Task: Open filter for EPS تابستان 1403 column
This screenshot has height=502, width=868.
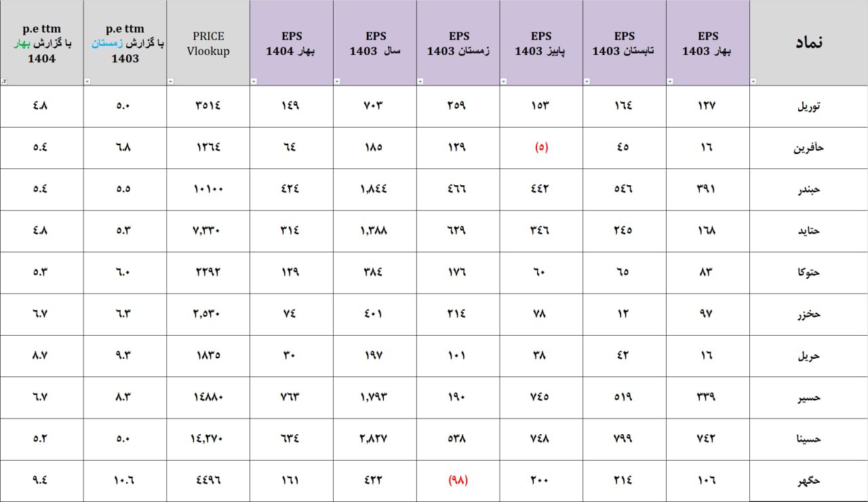Action: [x=587, y=81]
